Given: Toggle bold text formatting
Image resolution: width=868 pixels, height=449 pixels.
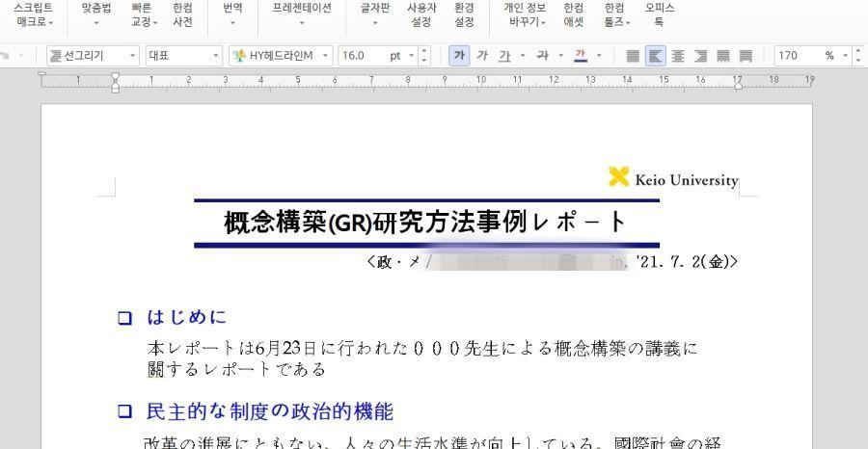Looking at the screenshot, I should tap(459, 56).
